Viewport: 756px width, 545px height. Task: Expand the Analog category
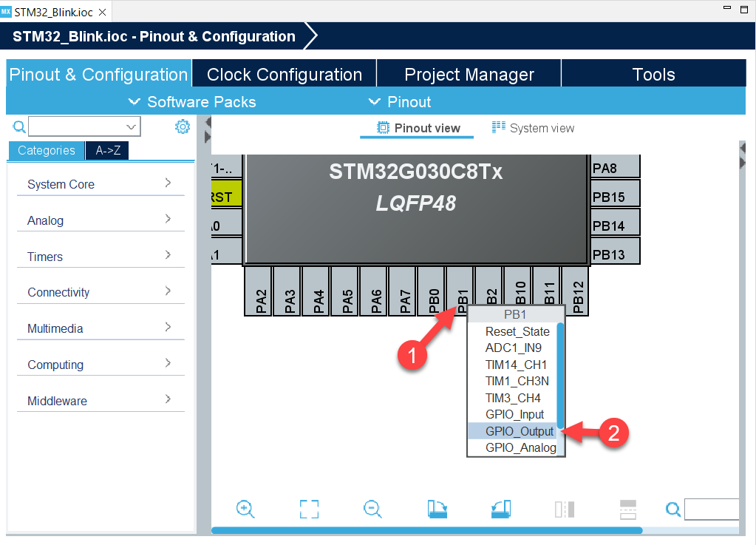click(x=101, y=220)
